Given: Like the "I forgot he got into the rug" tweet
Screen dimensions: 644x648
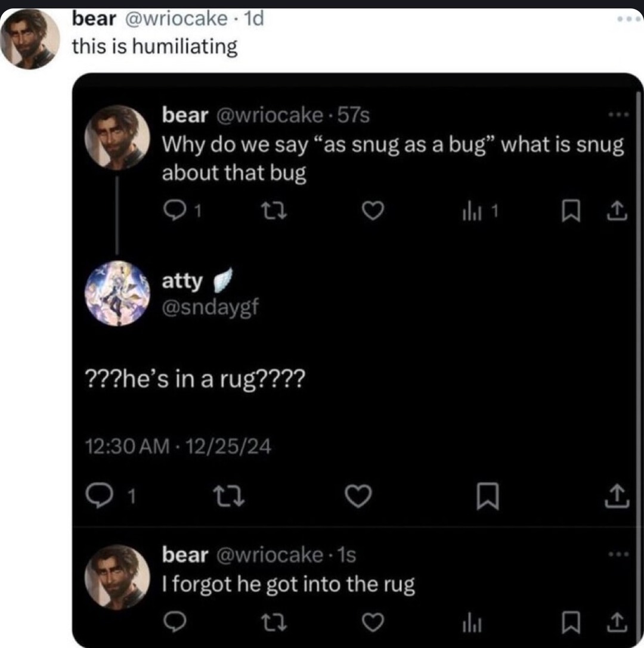Looking at the screenshot, I should pos(372,623).
